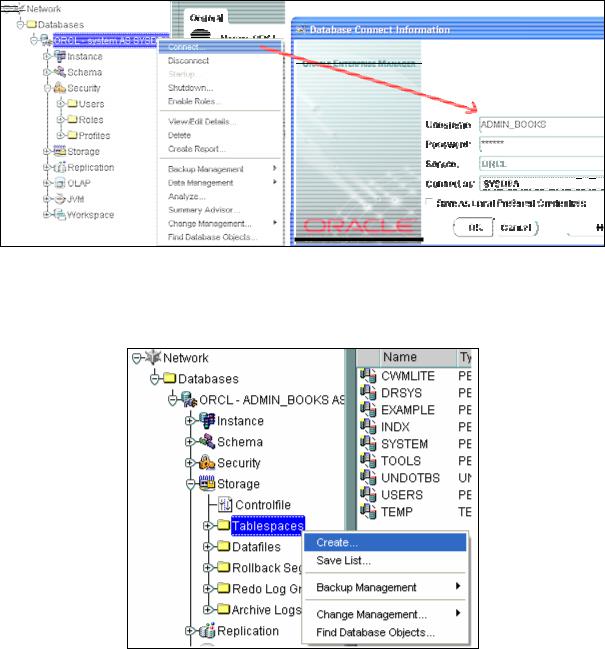This screenshot has height=649, width=605.
Task: Click the ORCL - ADMIN_BOOKS database icon
Action: pos(190,399)
